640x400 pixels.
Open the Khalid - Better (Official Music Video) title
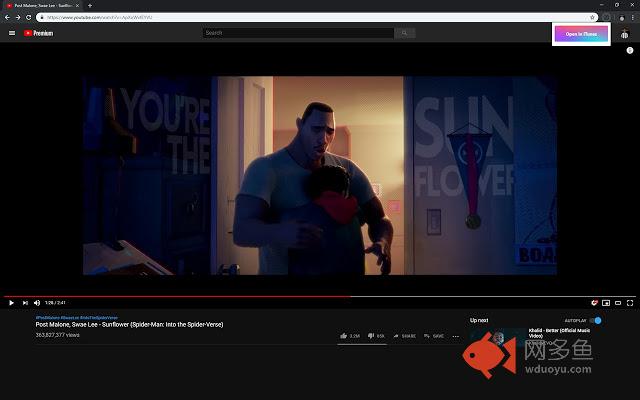pos(560,333)
